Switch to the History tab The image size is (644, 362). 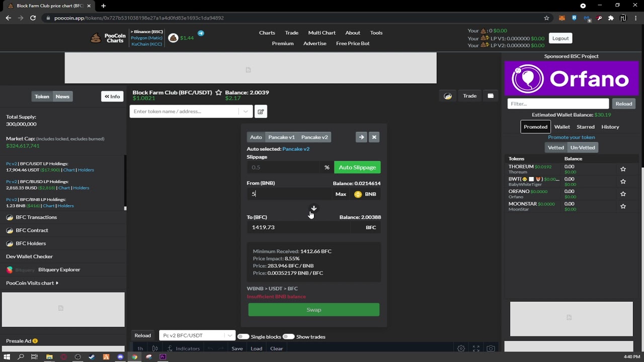point(610,127)
